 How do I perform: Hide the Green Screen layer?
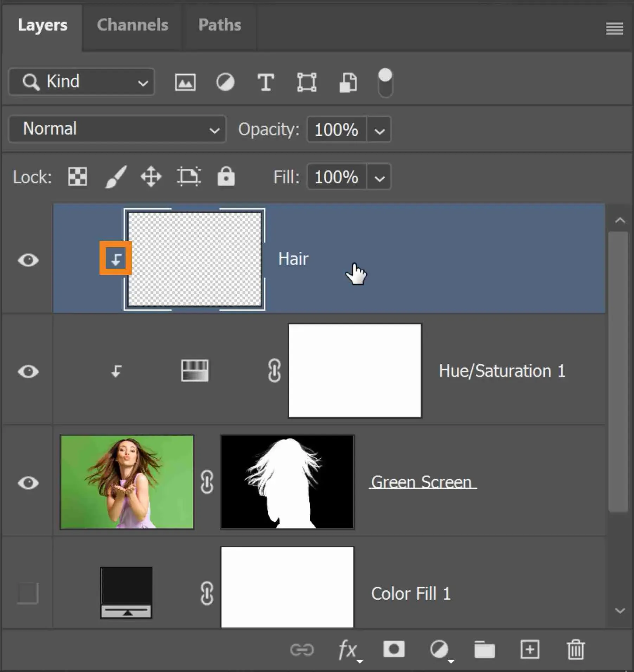pyautogui.click(x=28, y=483)
